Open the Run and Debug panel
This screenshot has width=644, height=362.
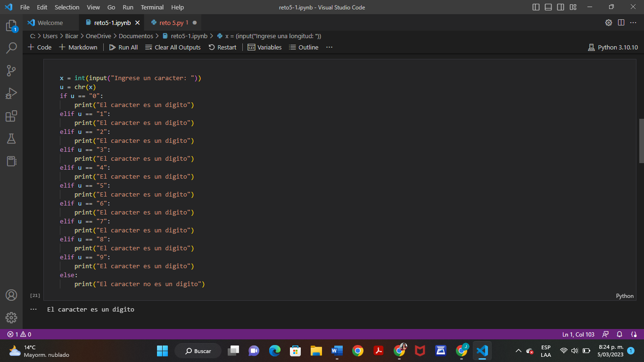coord(12,93)
